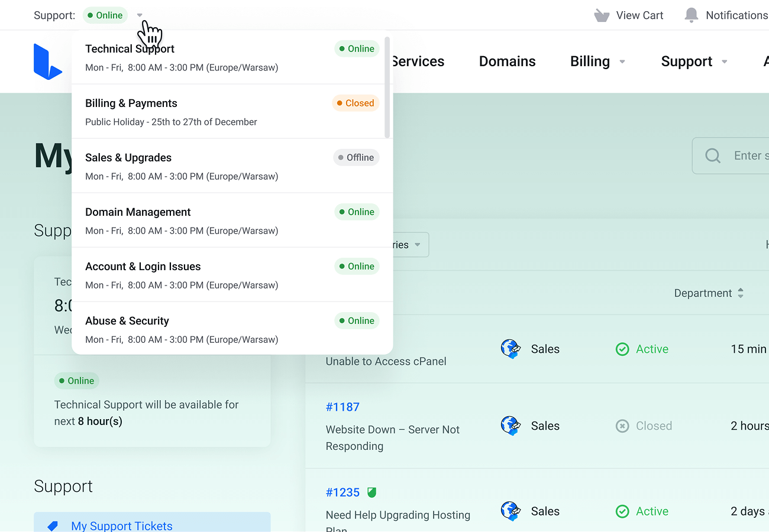This screenshot has width=769, height=532.
Task: Select the Abuse & Security department entry
Action: tap(232, 329)
